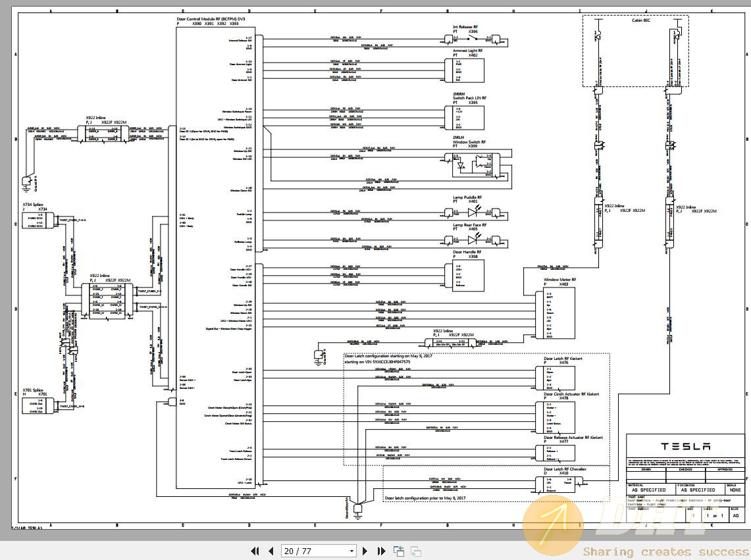Click the Switch Pack LIN RF label

click(470, 98)
